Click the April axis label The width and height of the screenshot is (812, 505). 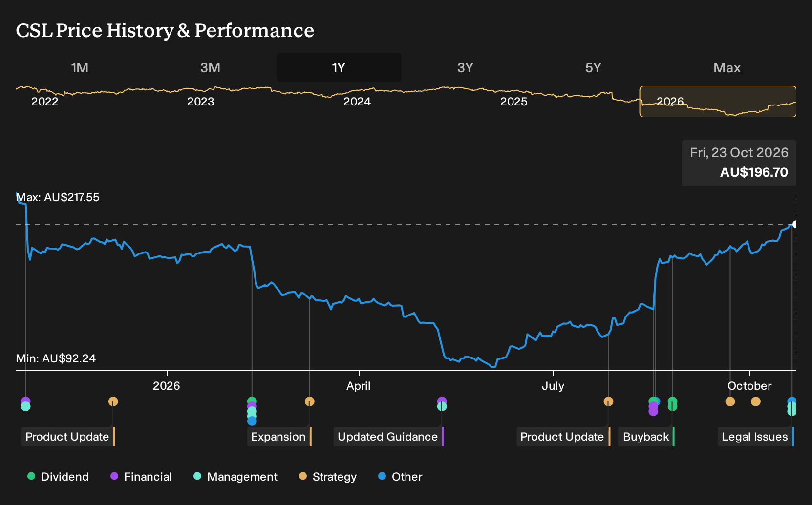359,386
